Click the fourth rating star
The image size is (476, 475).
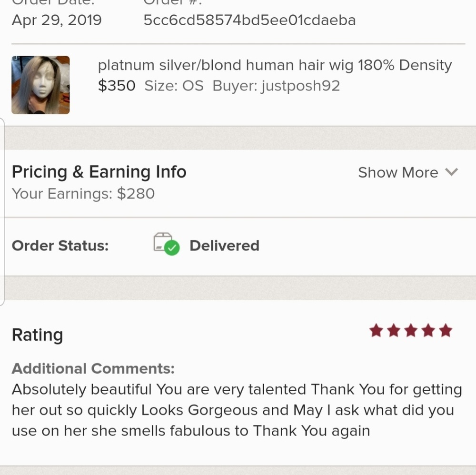click(x=428, y=330)
